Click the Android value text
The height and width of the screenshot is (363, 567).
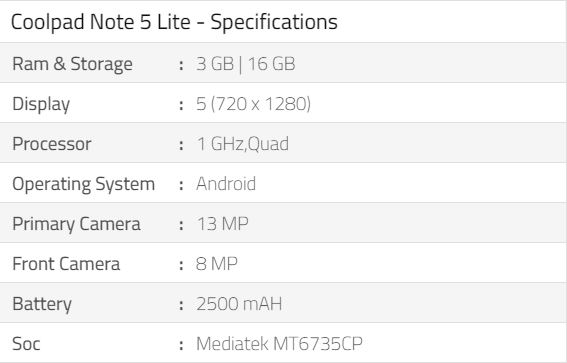[226, 184]
